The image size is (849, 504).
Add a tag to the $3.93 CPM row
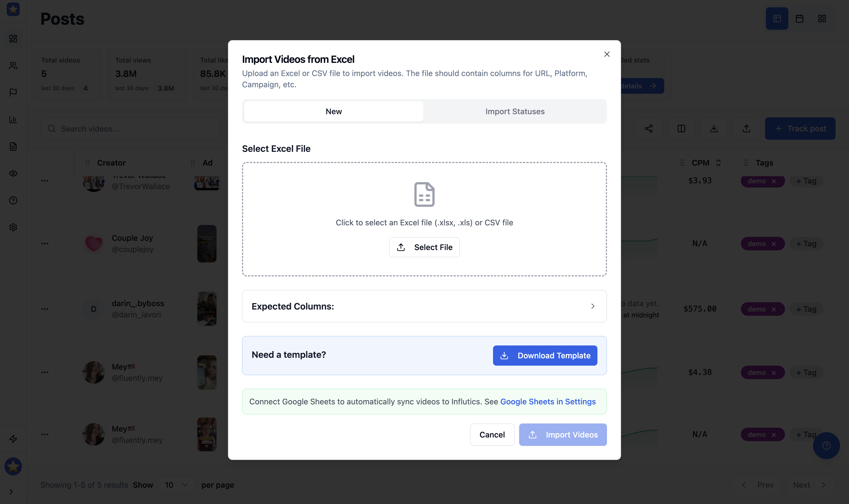[x=806, y=181]
